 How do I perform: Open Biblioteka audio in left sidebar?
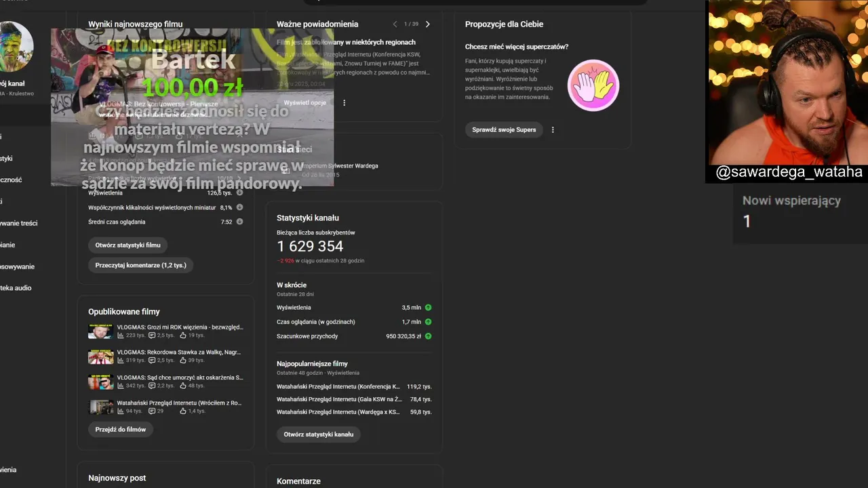coord(16,288)
